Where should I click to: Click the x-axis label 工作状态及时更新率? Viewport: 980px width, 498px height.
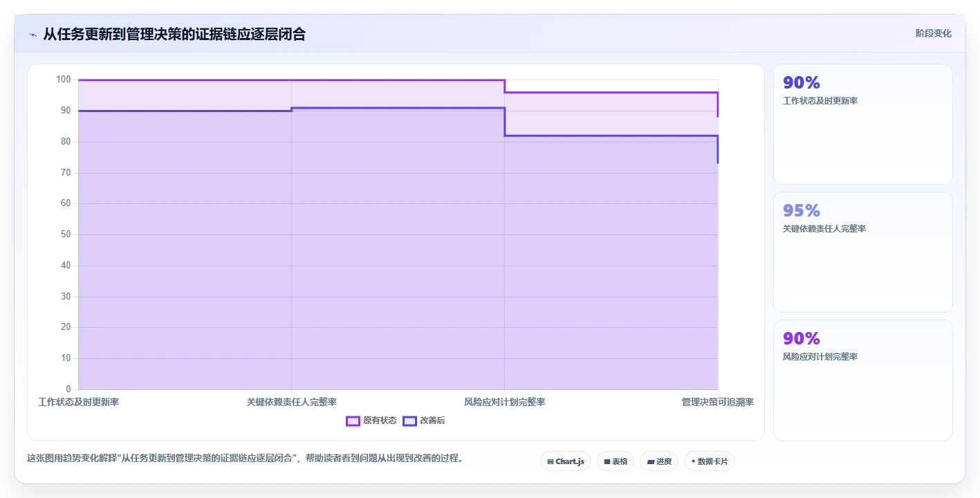click(x=79, y=402)
